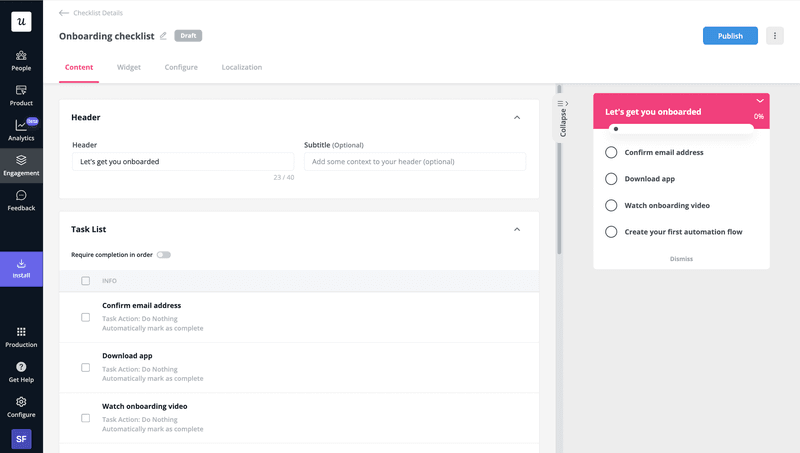Mark Confirm email address circle in preview
The width and height of the screenshot is (800, 453).
611,152
